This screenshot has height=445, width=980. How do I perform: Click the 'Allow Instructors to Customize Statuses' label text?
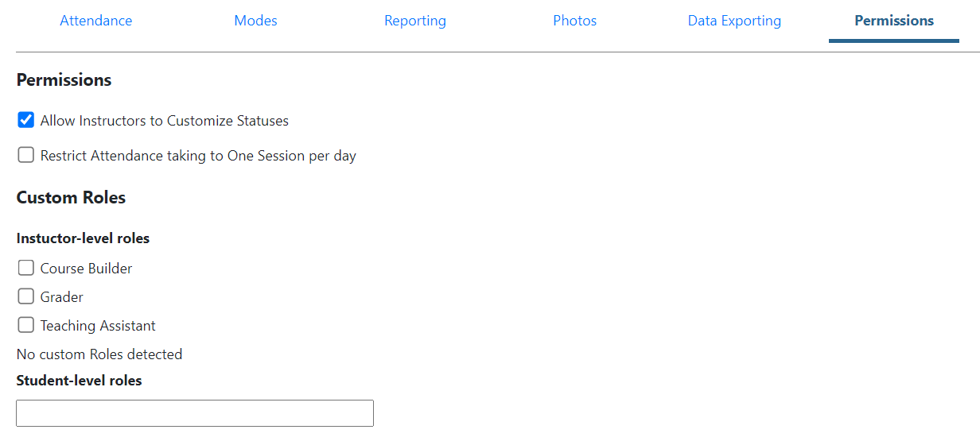tap(165, 122)
